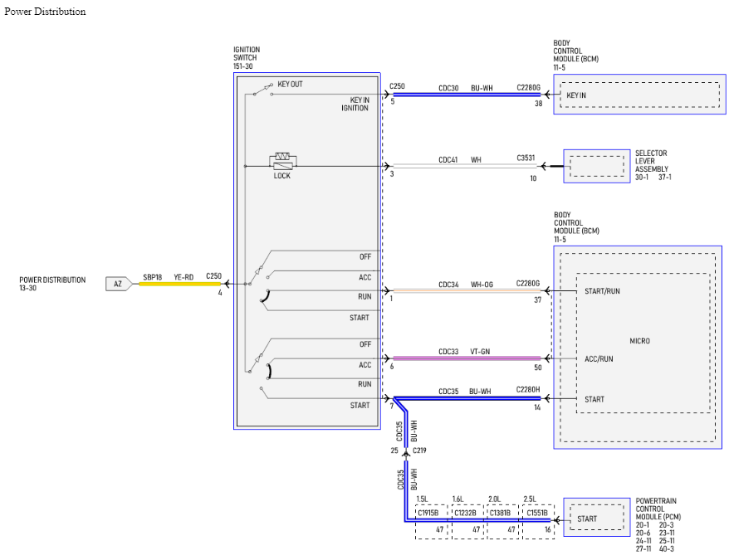
Task: Select the 'WH-OG' wire color code
Action: (482, 285)
